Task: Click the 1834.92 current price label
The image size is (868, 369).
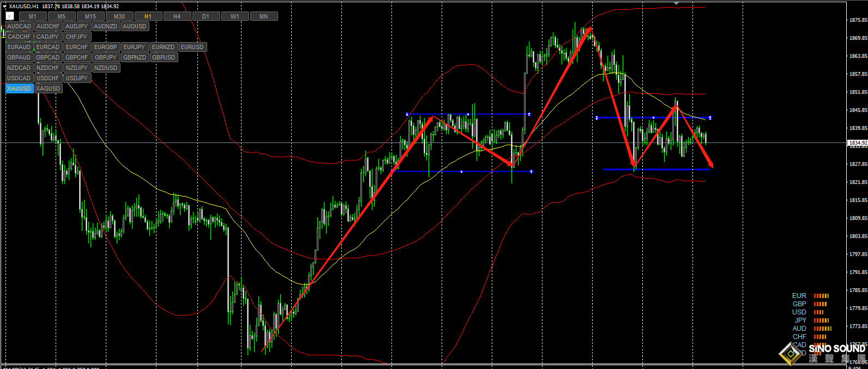Action: point(858,142)
